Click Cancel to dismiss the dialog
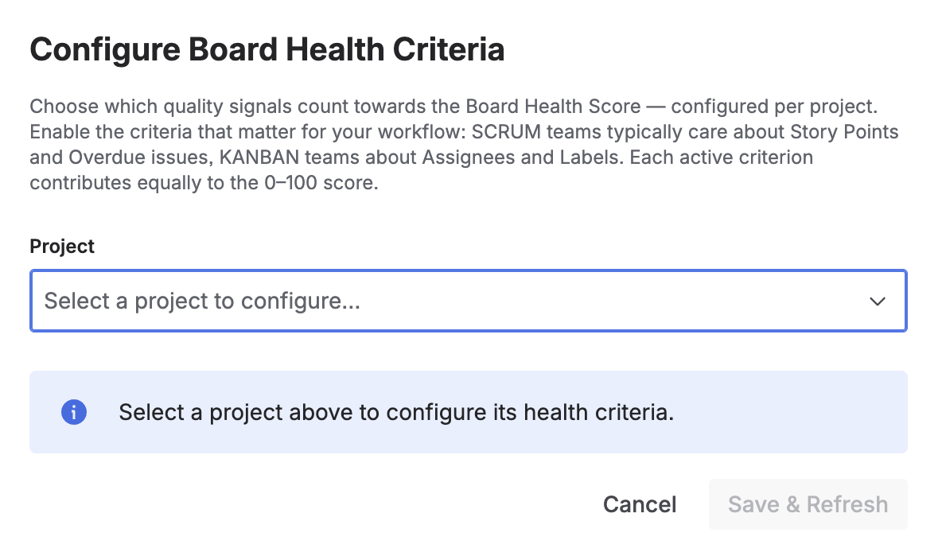This screenshot has width=942, height=560. 639,504
